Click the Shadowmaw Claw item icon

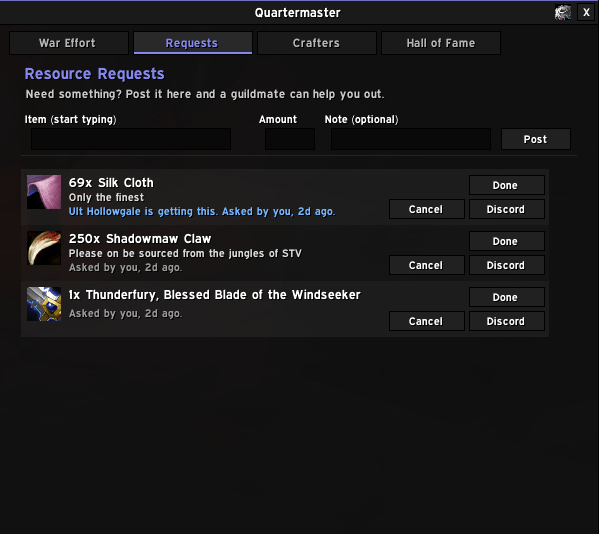point(44,248)
